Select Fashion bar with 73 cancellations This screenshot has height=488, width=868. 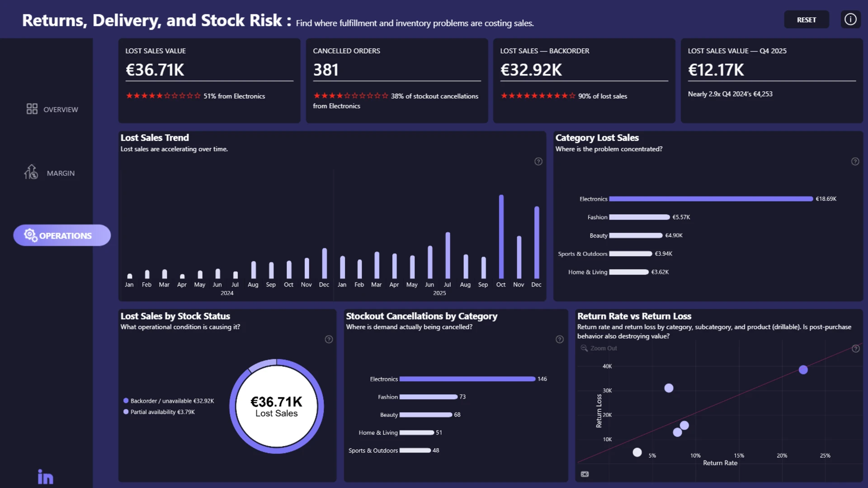tap(428, 397)
